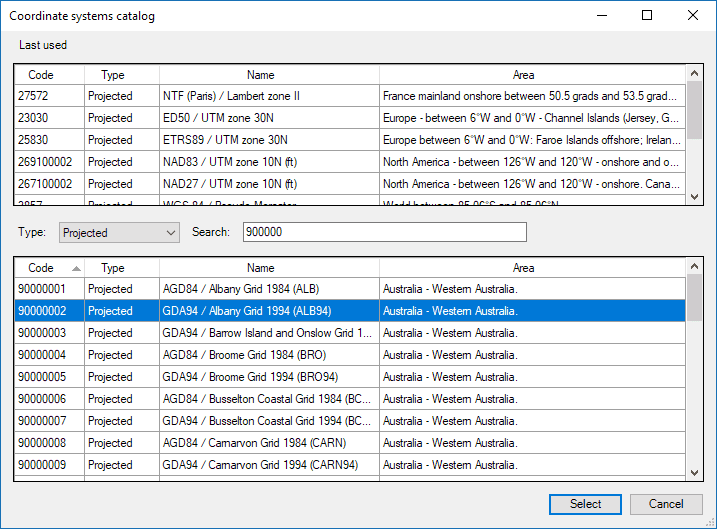Close the Coordinate systems catalog window
Image resolution: width=717 pixels, height=529 pixels.
[693, 15]
